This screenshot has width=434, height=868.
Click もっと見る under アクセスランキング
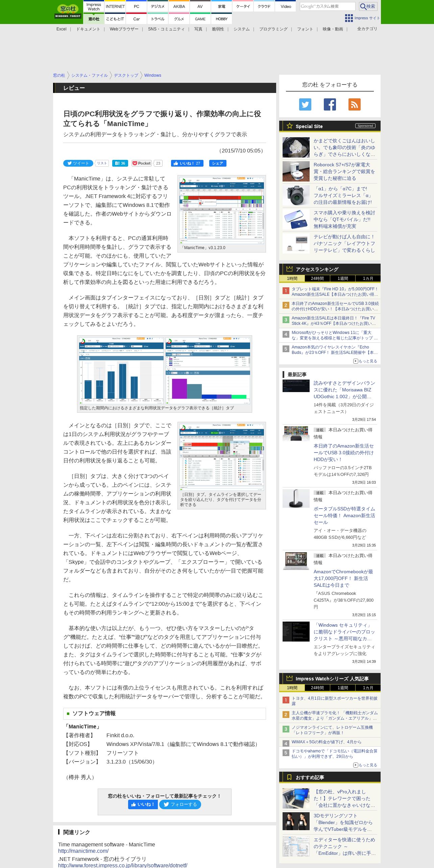(x=365, y=361)
